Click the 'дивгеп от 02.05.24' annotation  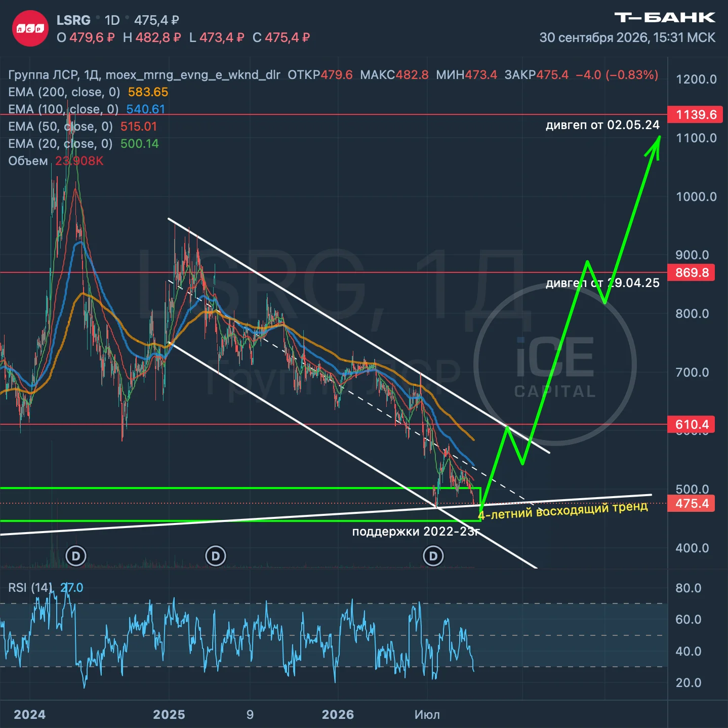[602, 125]
